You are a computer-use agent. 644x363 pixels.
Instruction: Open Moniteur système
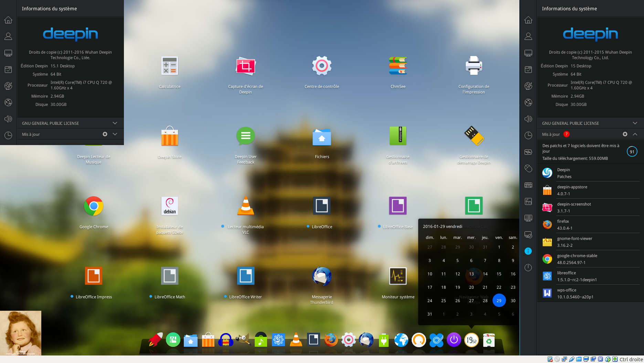coord(398,276)
